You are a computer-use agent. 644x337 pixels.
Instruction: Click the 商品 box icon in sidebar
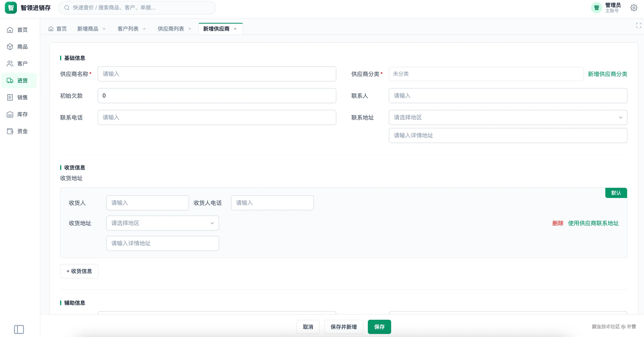pyautogui.click(x=10, y=47)
